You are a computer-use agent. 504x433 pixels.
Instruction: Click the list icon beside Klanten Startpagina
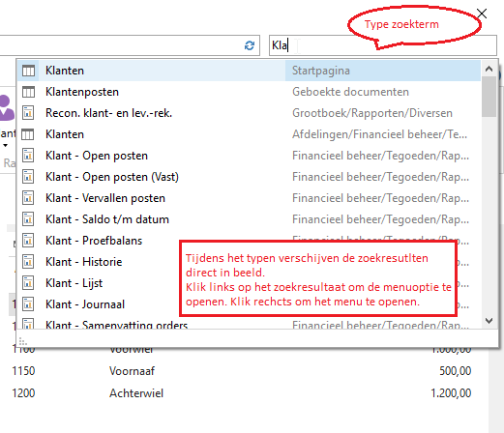(28, 71)
